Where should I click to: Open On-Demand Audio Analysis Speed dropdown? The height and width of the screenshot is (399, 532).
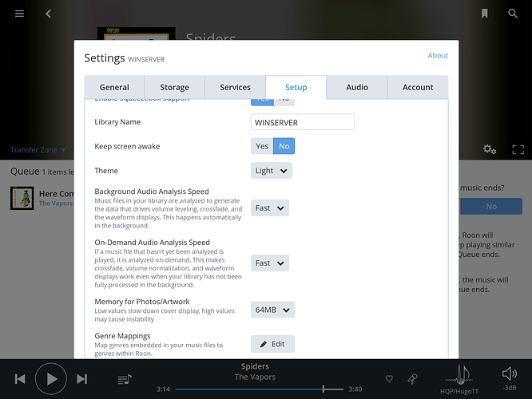270,263
